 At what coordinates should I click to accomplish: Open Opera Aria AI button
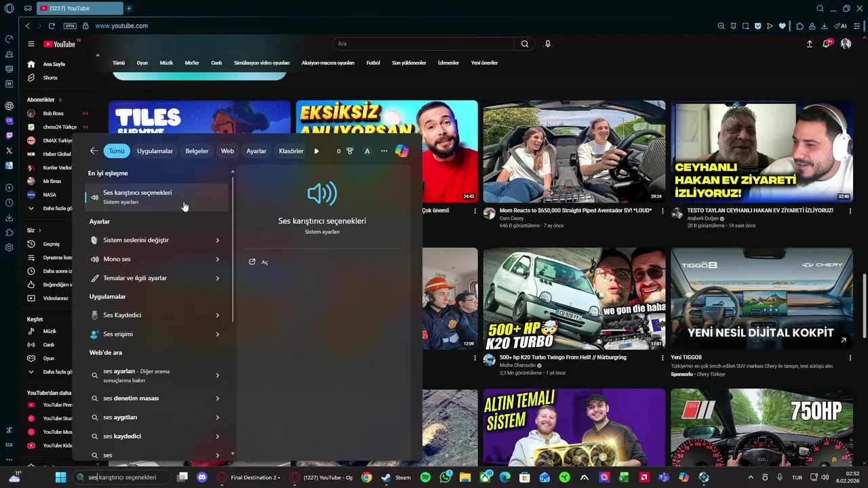tap(840, 26)
